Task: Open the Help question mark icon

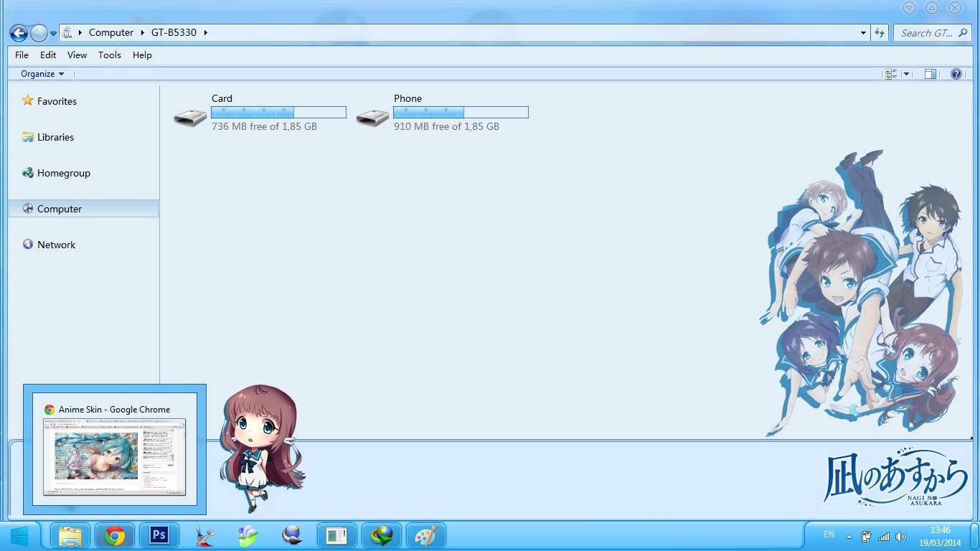Action: click(x=956, y=74)
